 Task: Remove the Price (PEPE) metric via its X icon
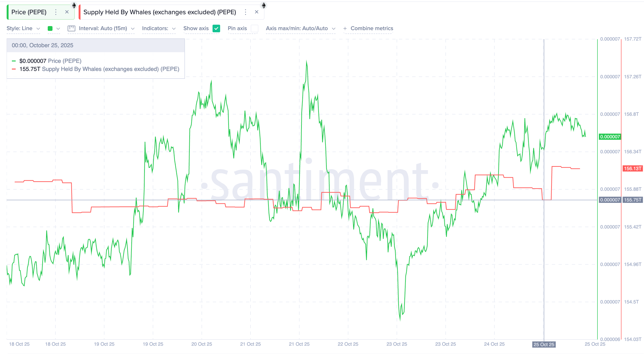[x=67, y=12]
